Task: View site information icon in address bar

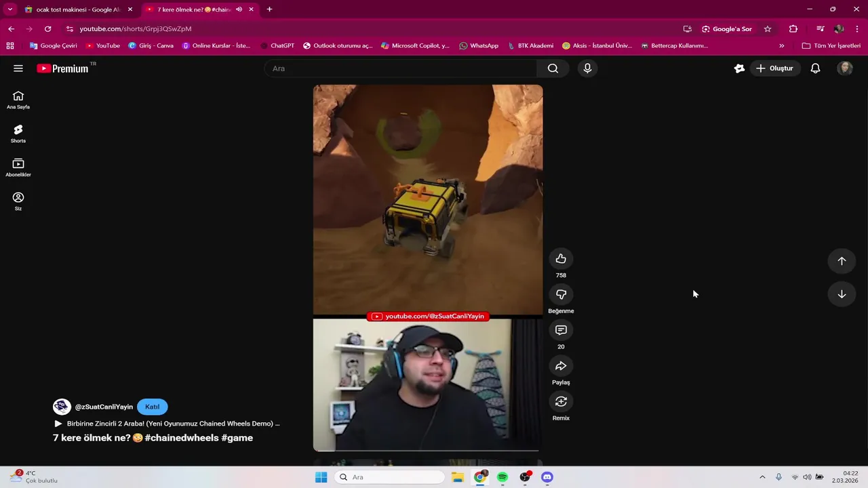Action: [x=69, y=29]
